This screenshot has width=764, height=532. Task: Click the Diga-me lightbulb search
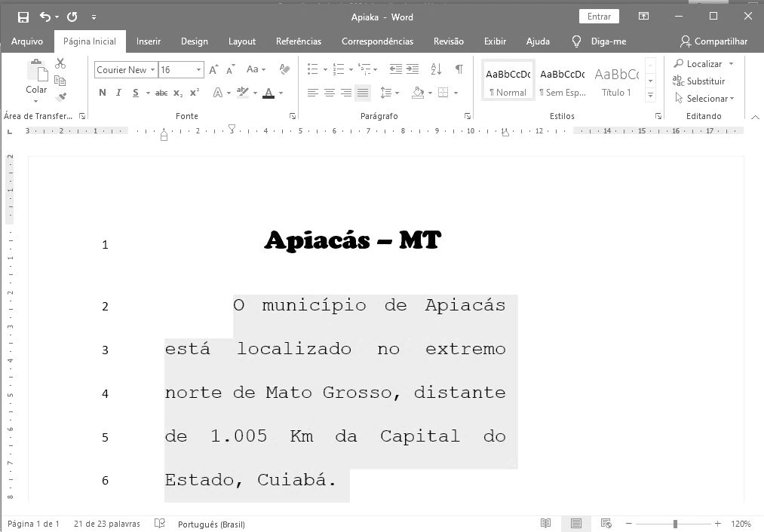point(599,41)
